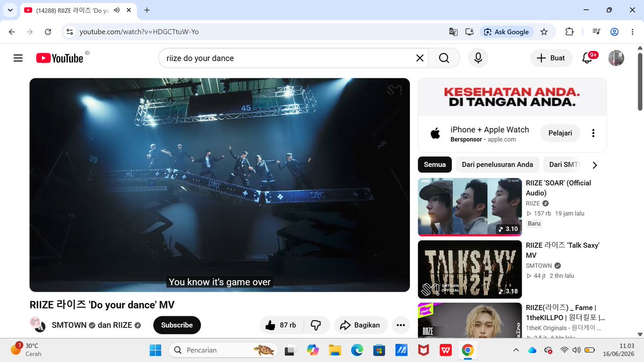644x362 pixels.
Task: Open media controls icon in toolbar
Action: coord(596,32)
